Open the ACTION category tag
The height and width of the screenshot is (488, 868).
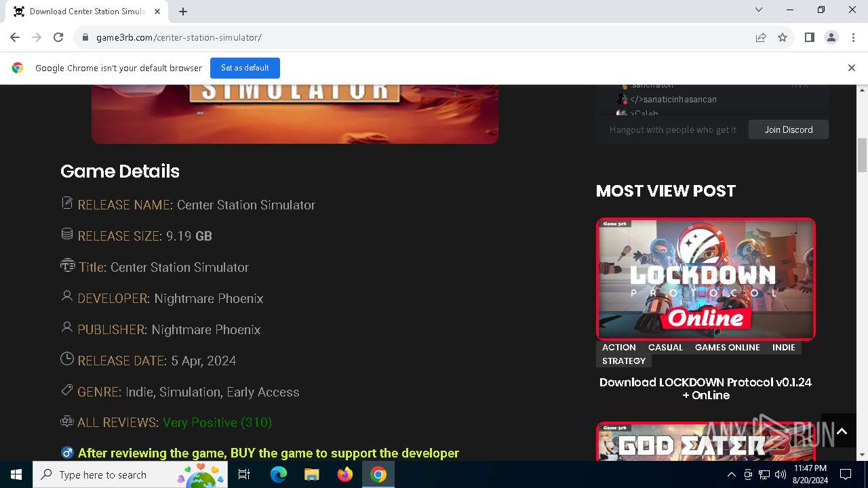619,347
